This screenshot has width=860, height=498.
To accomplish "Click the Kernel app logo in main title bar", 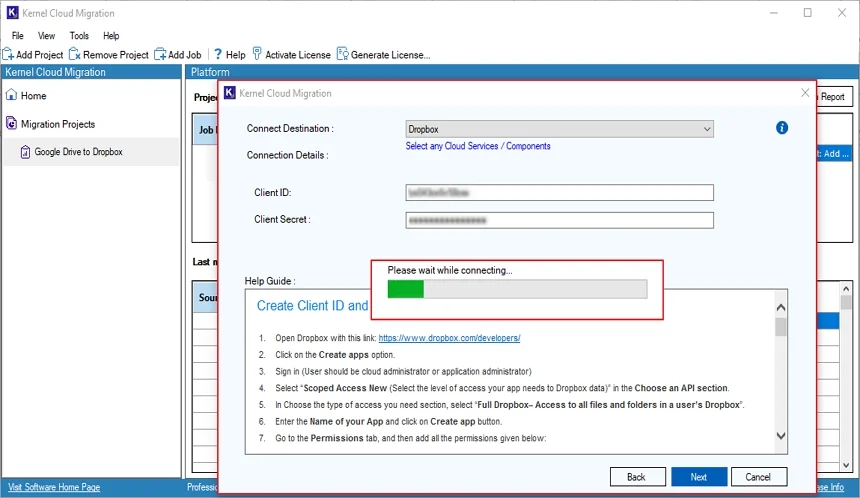I will [x=12, y=12].
